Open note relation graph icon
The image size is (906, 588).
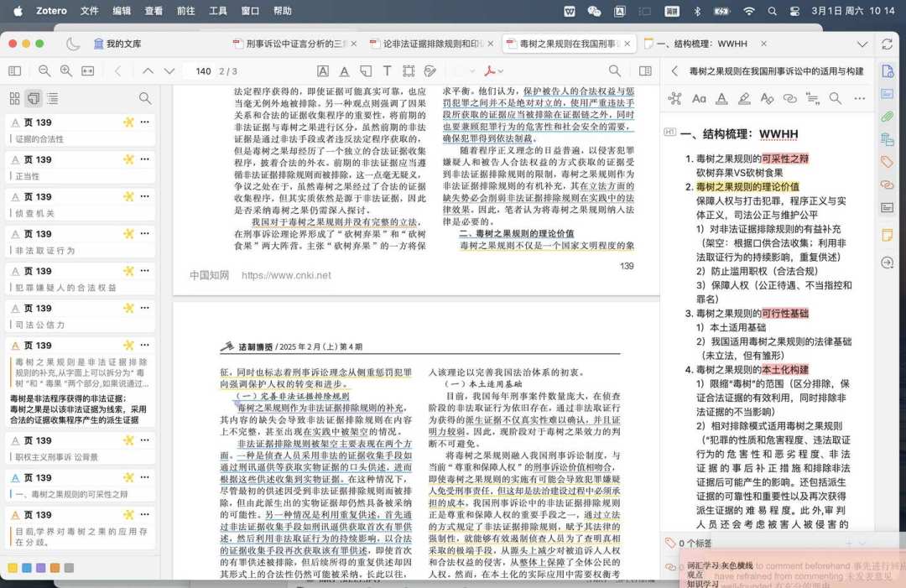coord(674,98)
